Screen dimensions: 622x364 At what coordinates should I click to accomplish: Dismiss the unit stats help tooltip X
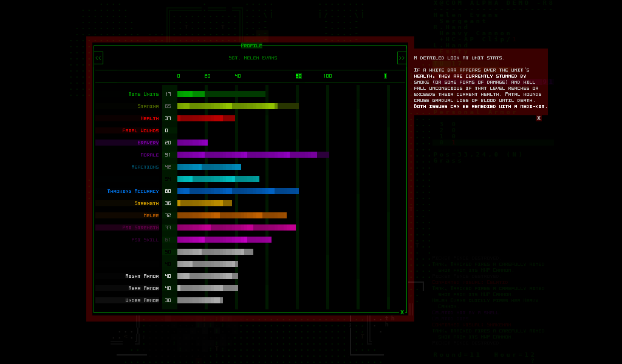point(539,118)
